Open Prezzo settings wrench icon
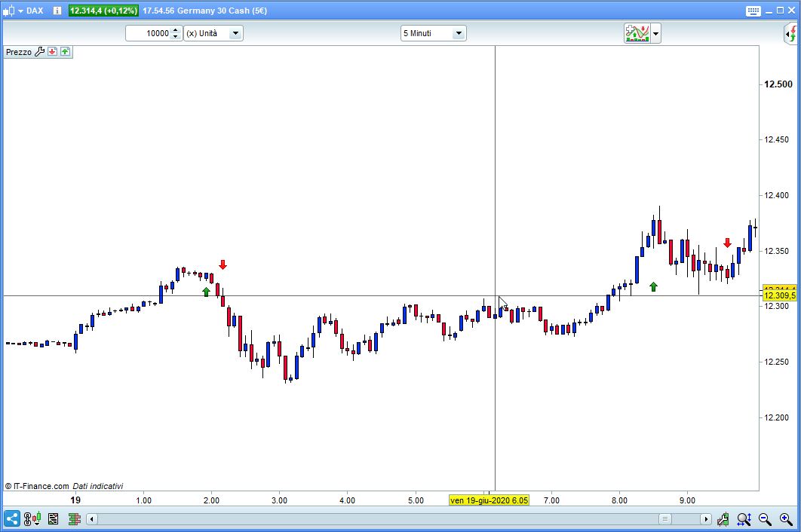801x532 pixels. (40, 51)
